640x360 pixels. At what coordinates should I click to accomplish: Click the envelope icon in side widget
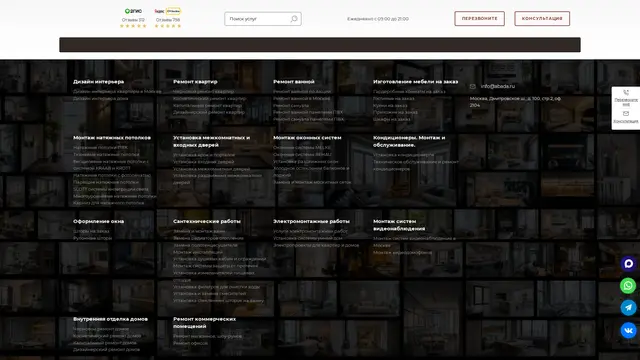(626, 113)
